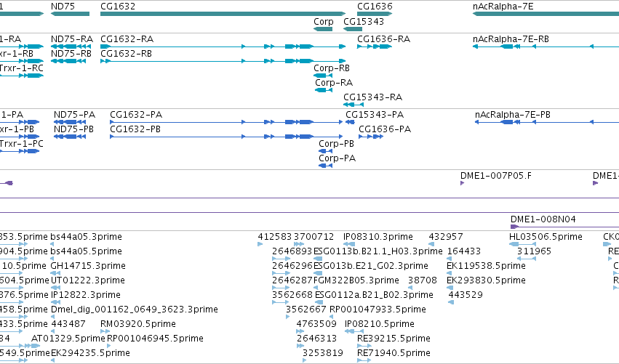The height and width of the screenshot is (364, 619).
Task: Click protein Corp-PA label
Action: (337, 158)
